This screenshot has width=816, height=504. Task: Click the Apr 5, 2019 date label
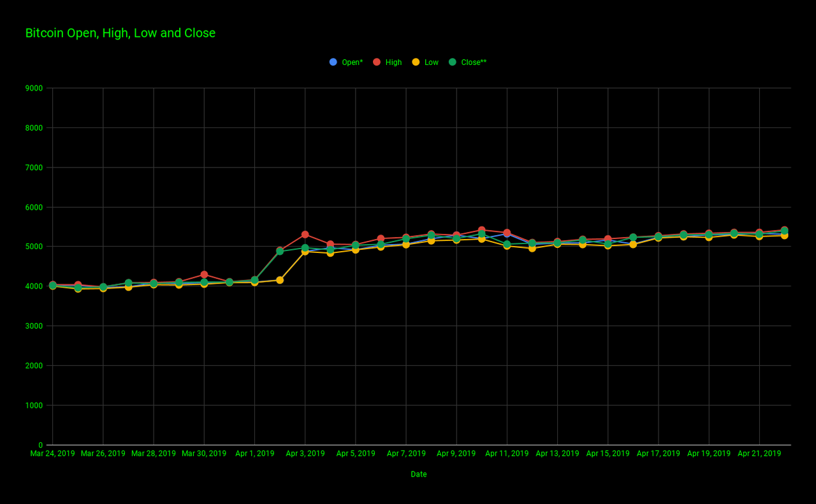pos(356,454)
